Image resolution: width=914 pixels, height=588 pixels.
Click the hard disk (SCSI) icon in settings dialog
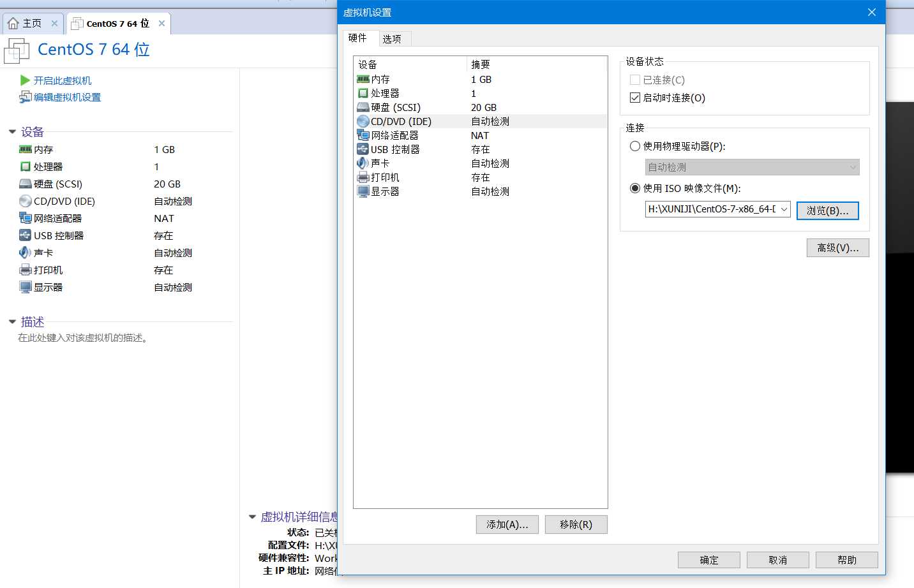pos(363,107)
